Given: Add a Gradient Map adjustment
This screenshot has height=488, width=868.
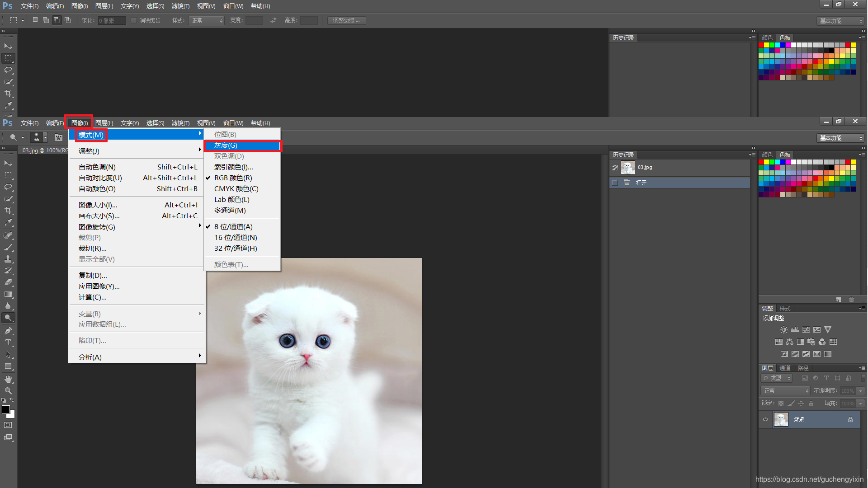Looking at the screenshot, I should tap(828, 354).
